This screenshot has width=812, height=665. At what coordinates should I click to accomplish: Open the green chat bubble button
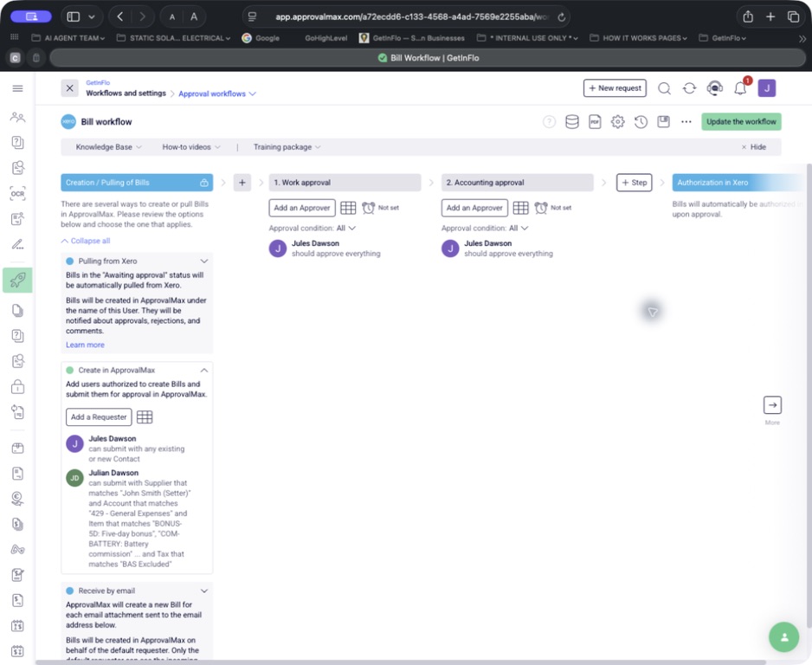[784, 637]
